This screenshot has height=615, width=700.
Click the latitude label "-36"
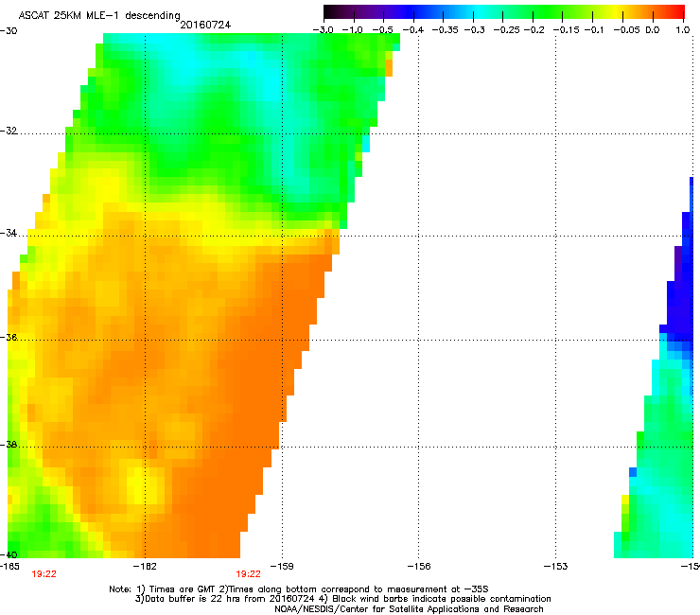9,337
